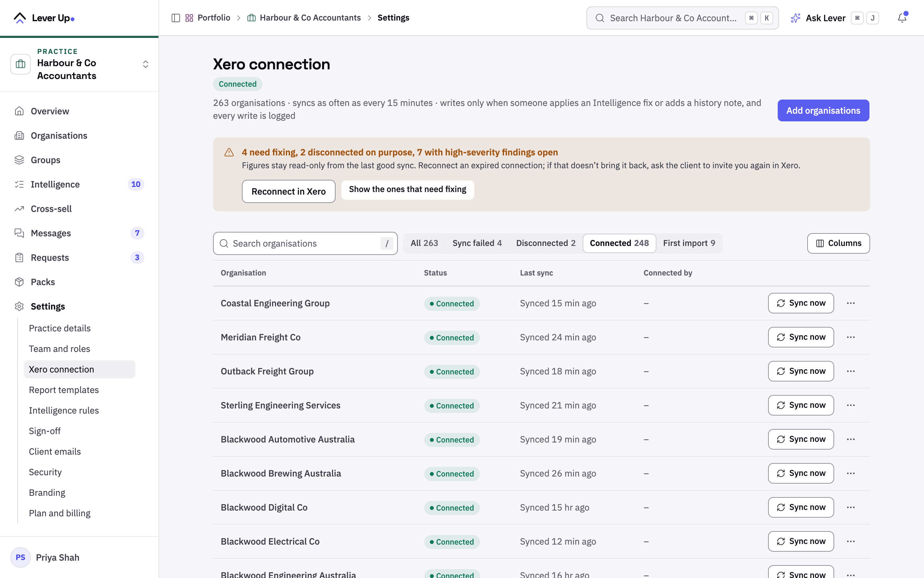Select the Connected 248 tab
This screenshot has width=924, height=578.
pyautogui.click(x=619, y=243)
